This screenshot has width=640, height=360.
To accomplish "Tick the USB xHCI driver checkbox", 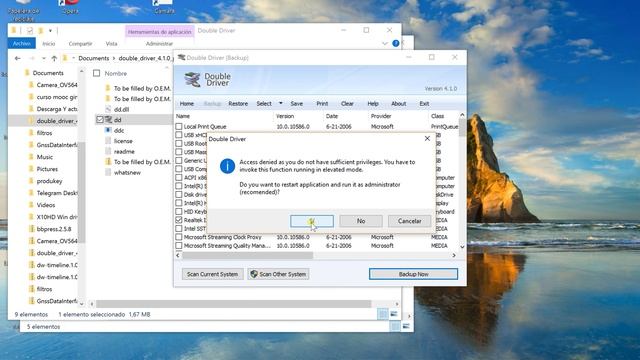I will tap(179, 135).
